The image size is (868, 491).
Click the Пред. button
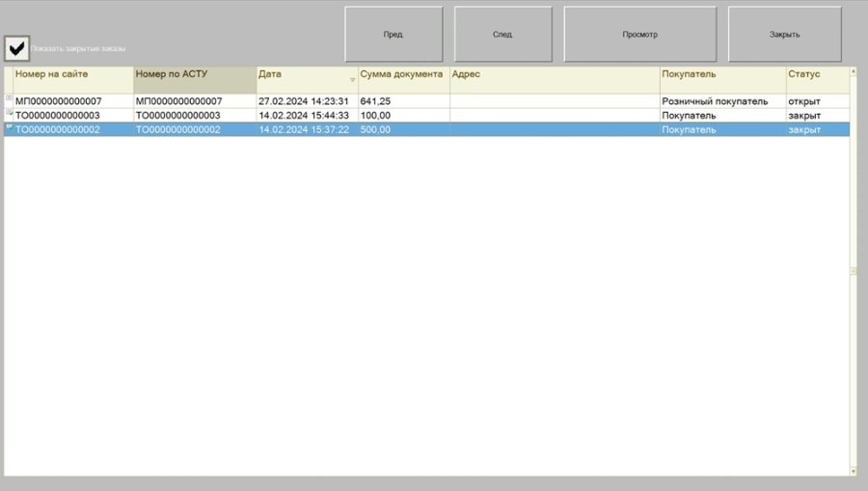point(393,35)
